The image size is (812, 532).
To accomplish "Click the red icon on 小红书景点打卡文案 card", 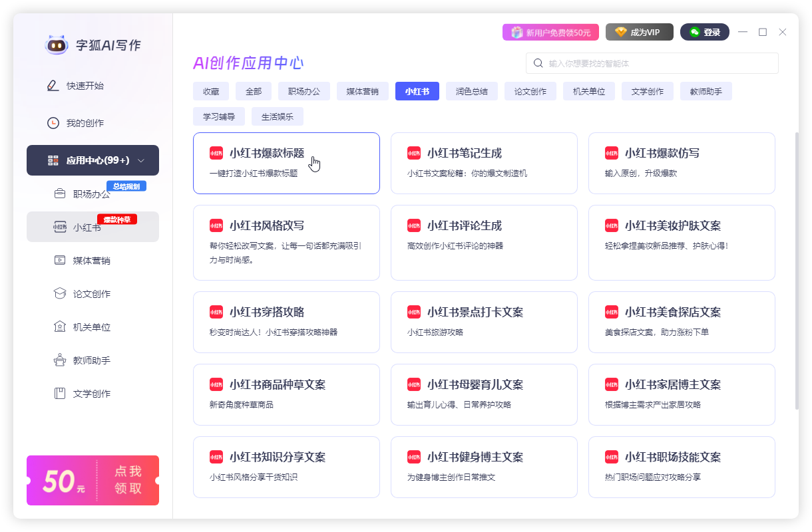I will pyautogui.click(x=414, y=312).
